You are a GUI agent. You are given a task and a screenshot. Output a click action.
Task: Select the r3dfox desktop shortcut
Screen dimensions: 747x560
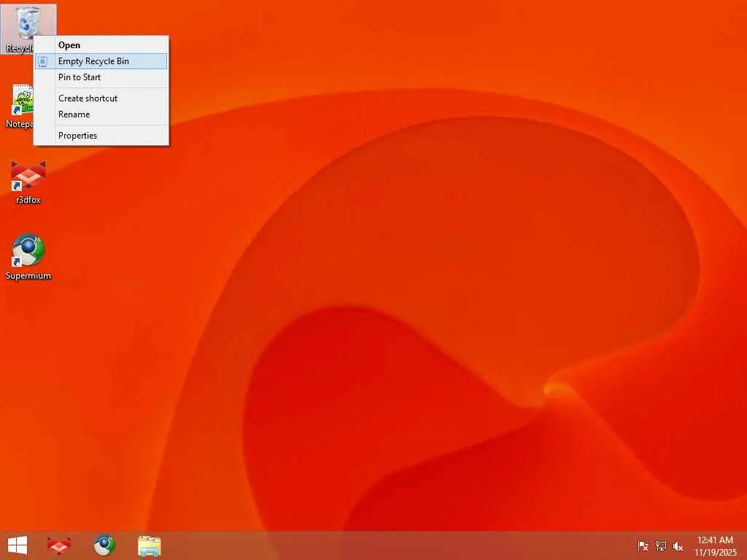tap(28, 183)
